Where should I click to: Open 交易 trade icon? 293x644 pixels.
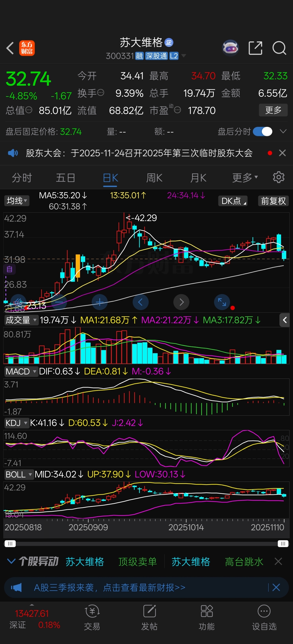[x=92, y=617]
